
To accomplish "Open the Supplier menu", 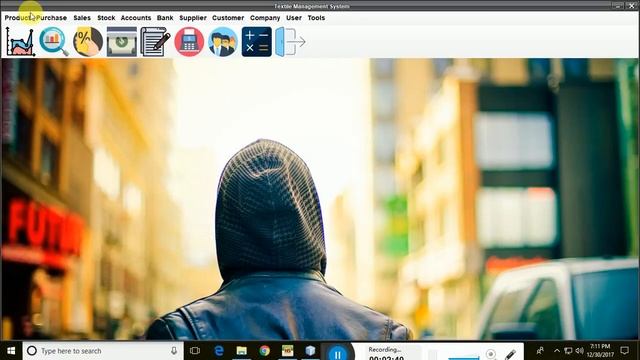I will (193, 18).
